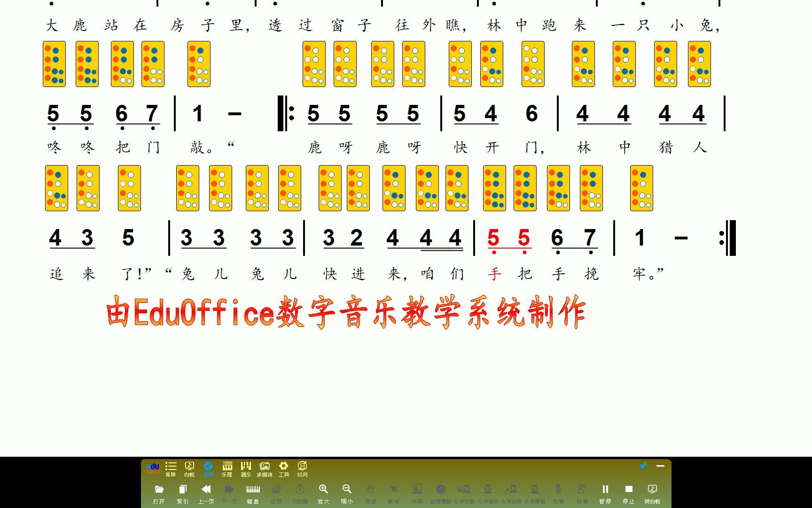Click the begin-repeat sign before 鹿呀
812x508 pixels.
coord(286,113)
